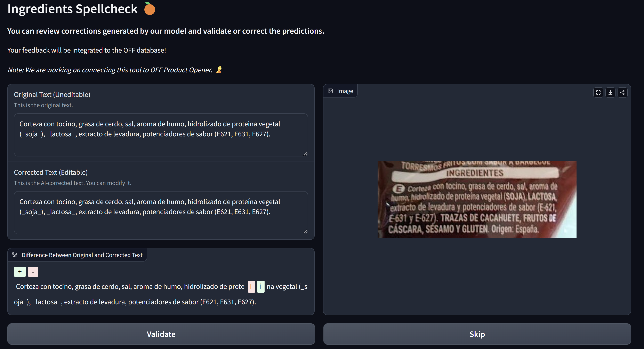
Task: Click the resize handle of the Original Text box
Action: [305, 154]
